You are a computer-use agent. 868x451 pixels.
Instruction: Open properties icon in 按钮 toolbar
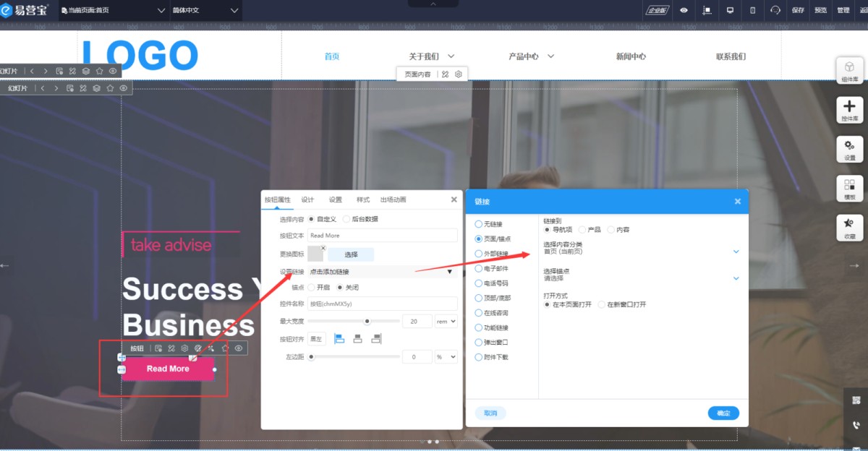(158, 348)
